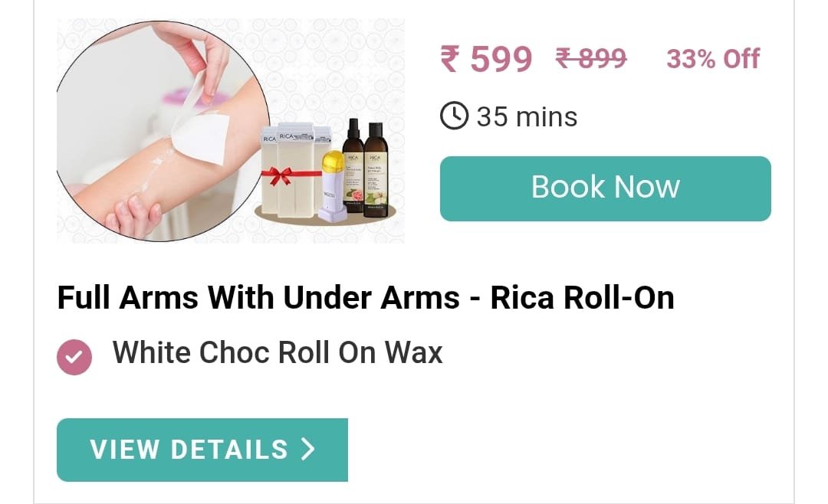Viewport: 828px width, 504px height.
Task: Select the Rica flip-cap lotion bottle
Action: (375, 170)
